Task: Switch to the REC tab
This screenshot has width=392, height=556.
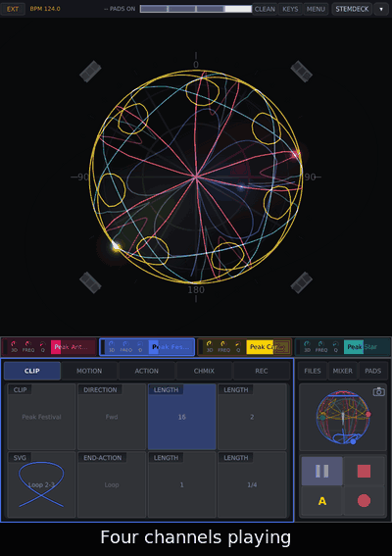Action: tap(262, 371)
